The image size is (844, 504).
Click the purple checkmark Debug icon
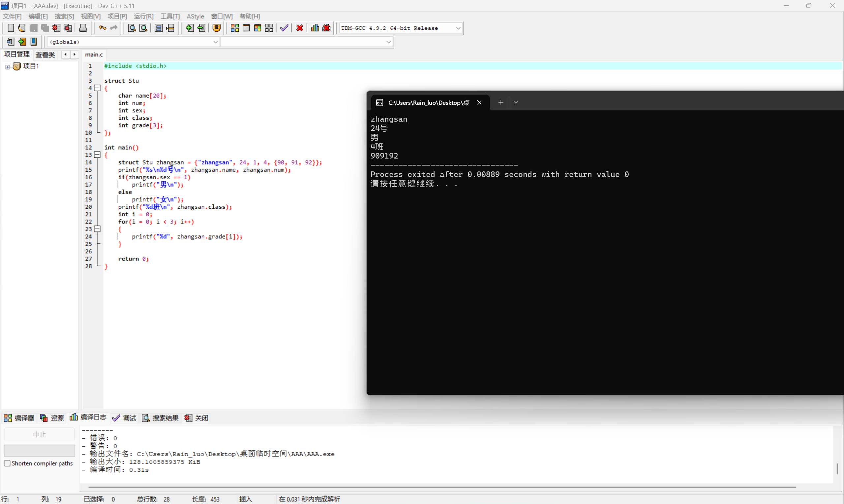point(284,28)
